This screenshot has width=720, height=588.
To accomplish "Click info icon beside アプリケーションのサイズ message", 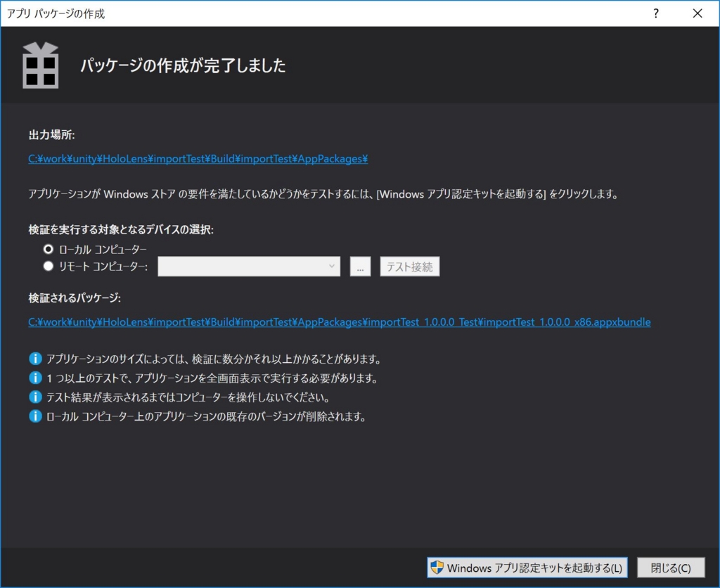I will [x=35, y=358].
